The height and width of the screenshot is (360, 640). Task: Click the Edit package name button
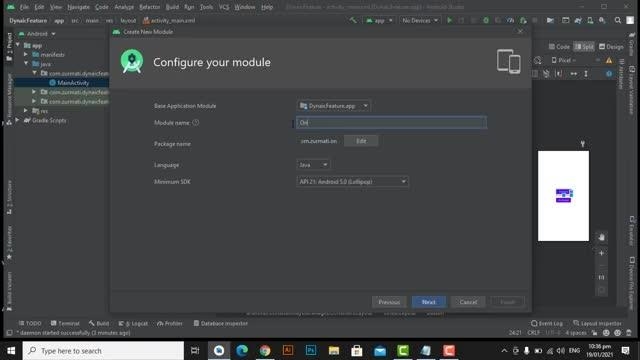point(361,141)
